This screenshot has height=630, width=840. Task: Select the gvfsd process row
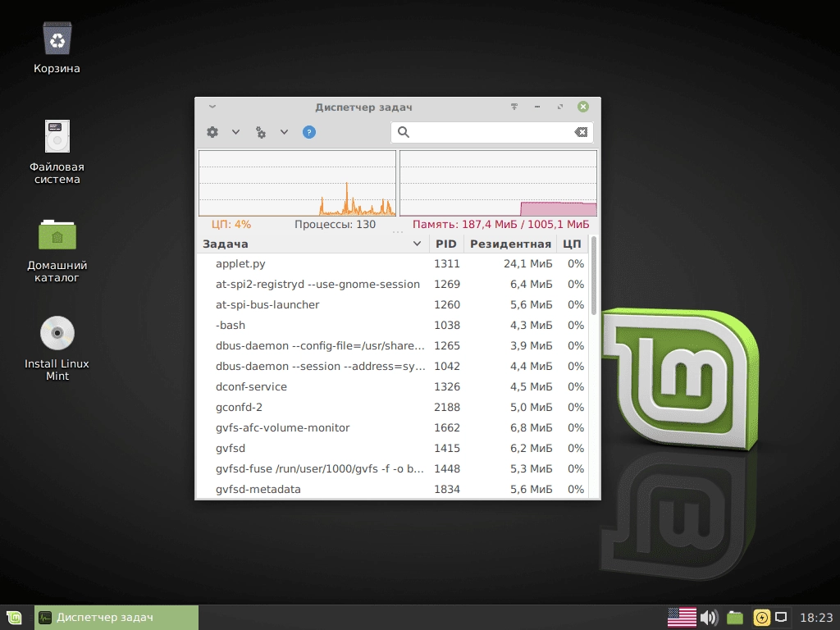(x=393, y=448)
